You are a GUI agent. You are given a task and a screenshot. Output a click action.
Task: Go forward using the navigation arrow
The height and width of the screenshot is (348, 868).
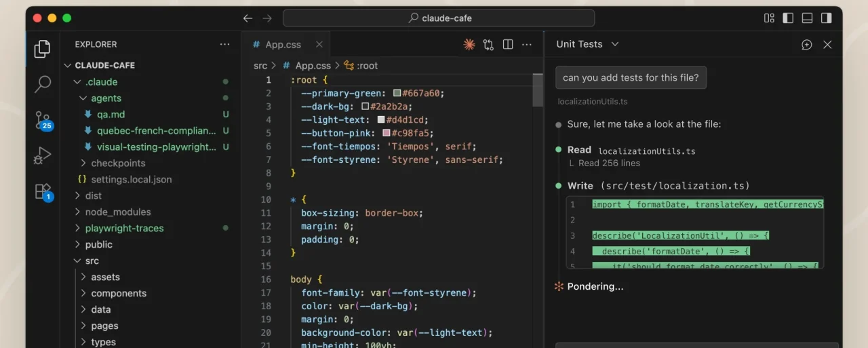click(x=267, y=18)
